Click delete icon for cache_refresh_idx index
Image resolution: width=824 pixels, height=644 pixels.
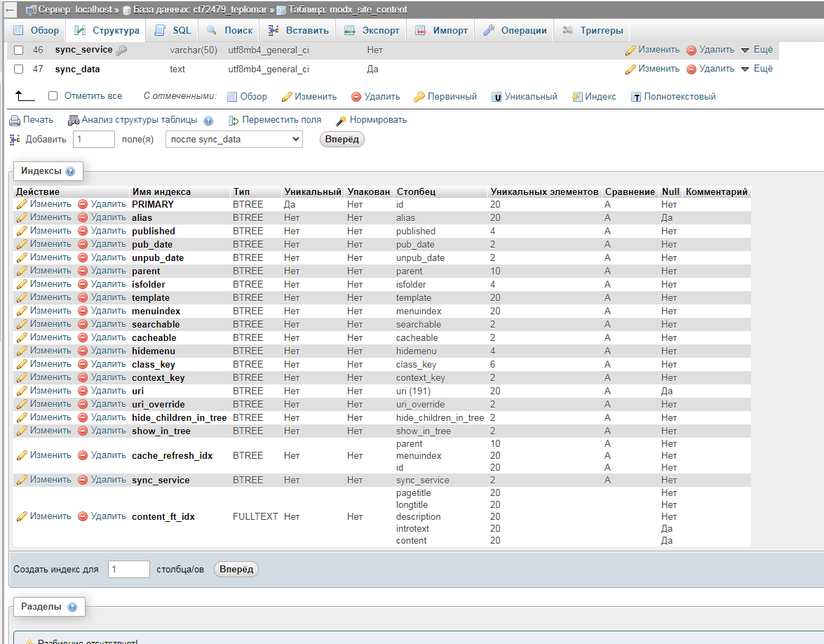[x=83, y=455]
